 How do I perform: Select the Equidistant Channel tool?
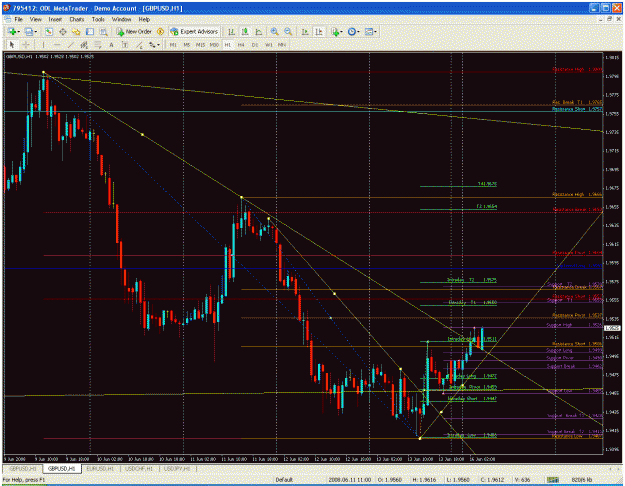click(84, 45)
